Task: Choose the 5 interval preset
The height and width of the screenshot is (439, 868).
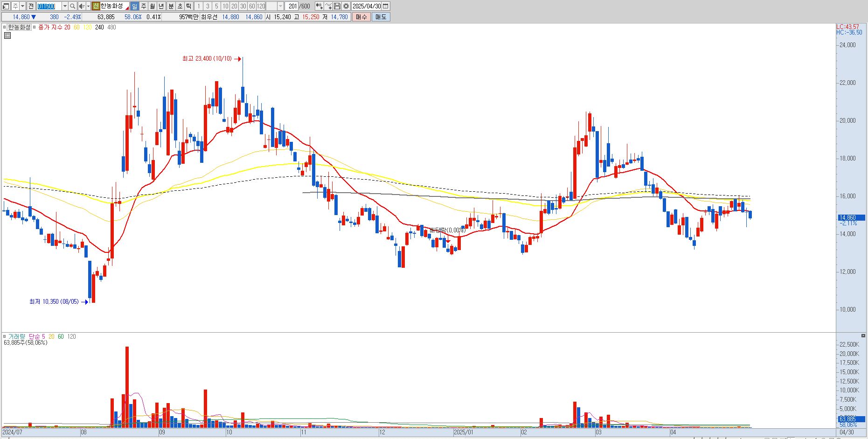Action: (x=216, y=6)
